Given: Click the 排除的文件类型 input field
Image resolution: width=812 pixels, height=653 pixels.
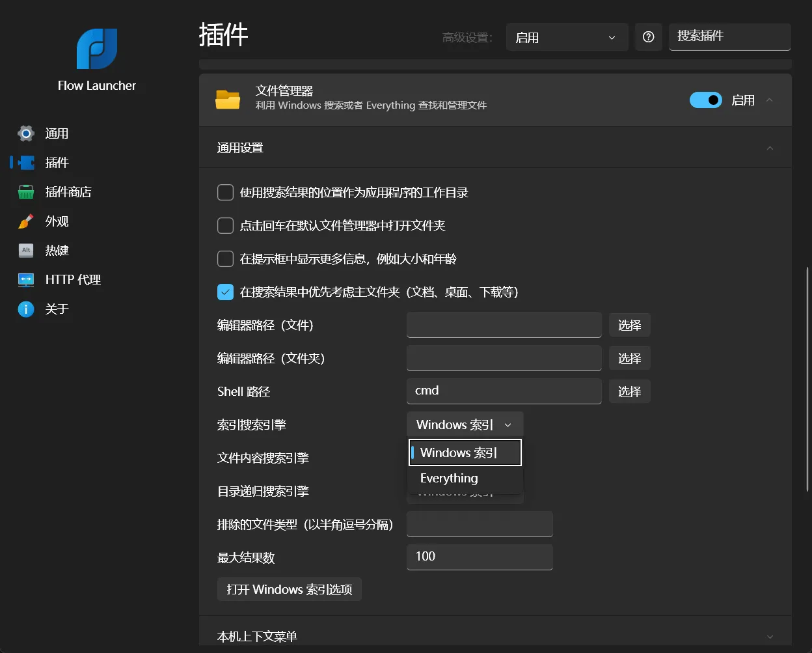Looking at the screenshot, I should pos(480,524).
